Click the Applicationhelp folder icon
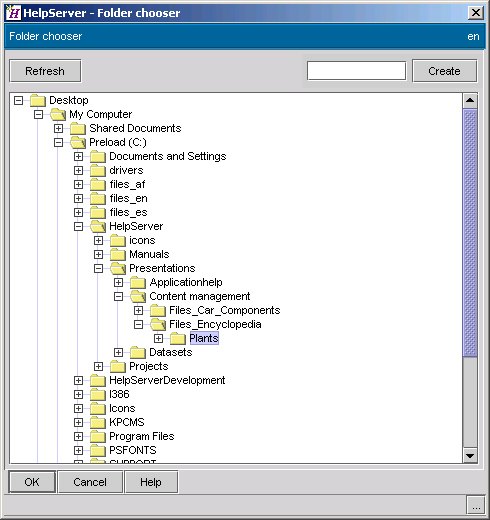 [138, 282]
